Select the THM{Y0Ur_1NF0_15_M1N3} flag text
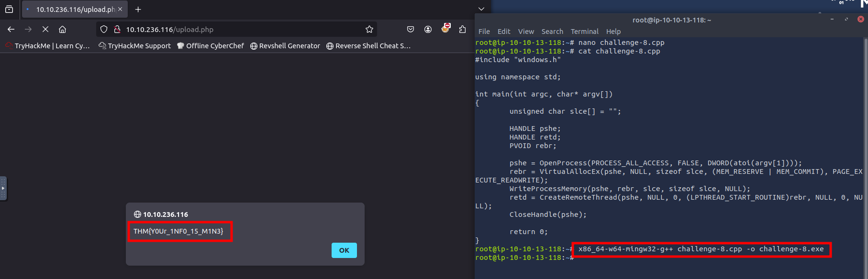868x279 pixels. pos(178,231)
